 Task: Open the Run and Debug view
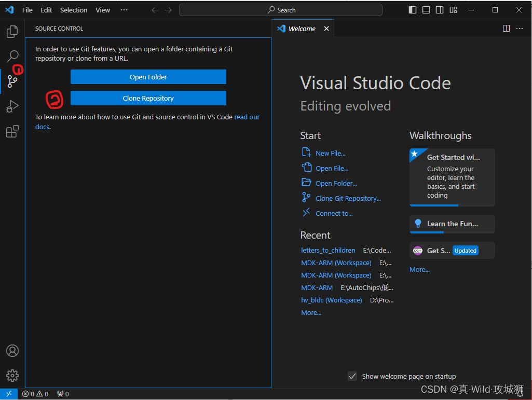[x=12, y=106]
